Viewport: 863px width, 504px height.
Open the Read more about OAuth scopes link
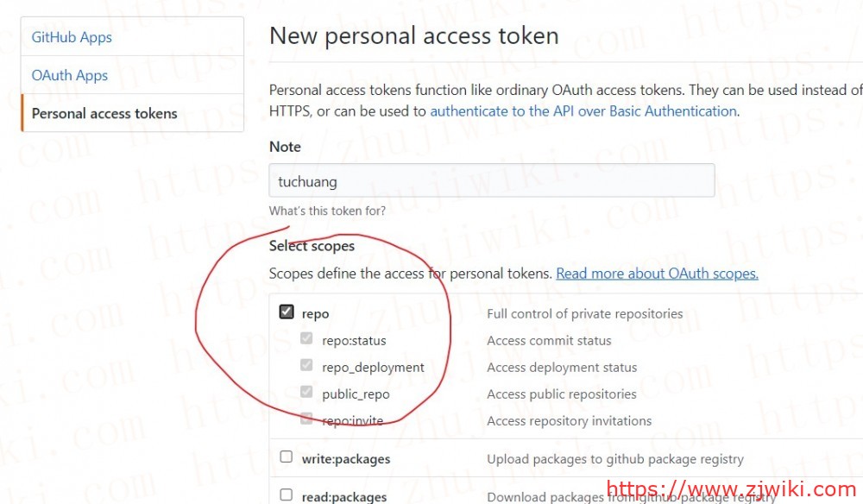pos(657,273)
